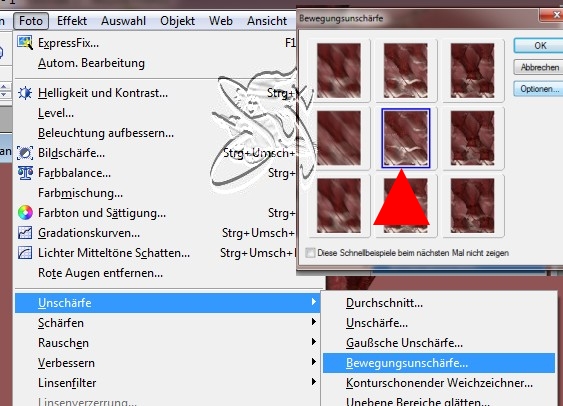This screenshot has width=563, height=406.
Task: Click the Lichter Mitteltöne Schatten icon
Action: click(25, 253)
